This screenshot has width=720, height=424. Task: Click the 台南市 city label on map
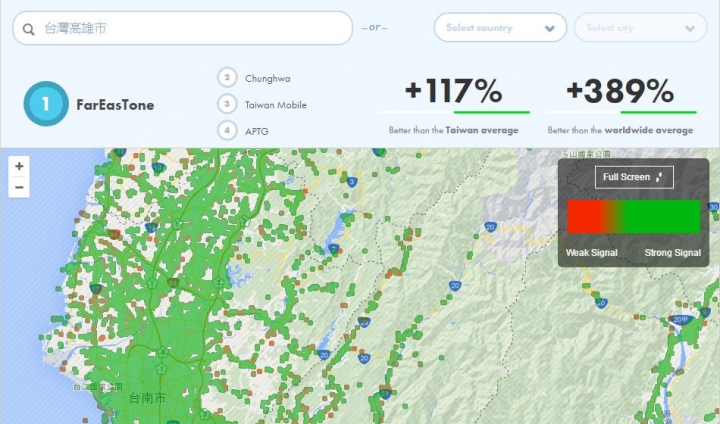(x=147, y=398)
